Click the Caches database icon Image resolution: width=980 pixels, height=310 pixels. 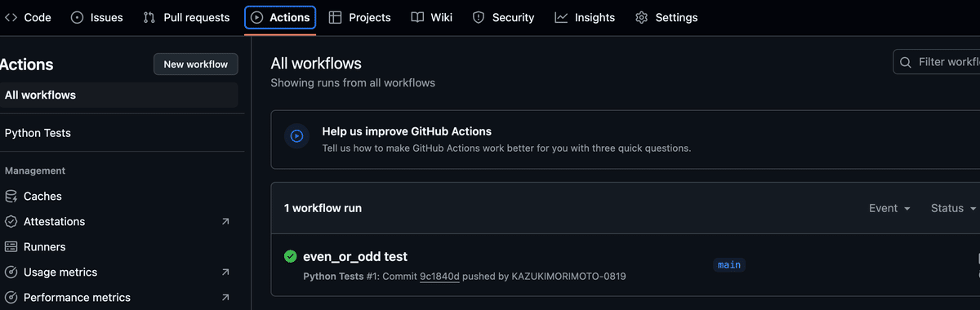(11, 196)
